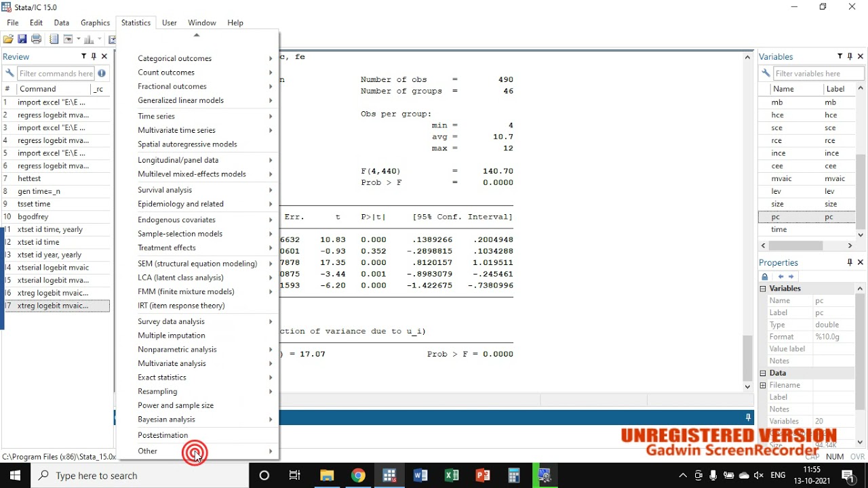Close the Properties panel
This screenshot has height=488, width=868.
(861, 262)
